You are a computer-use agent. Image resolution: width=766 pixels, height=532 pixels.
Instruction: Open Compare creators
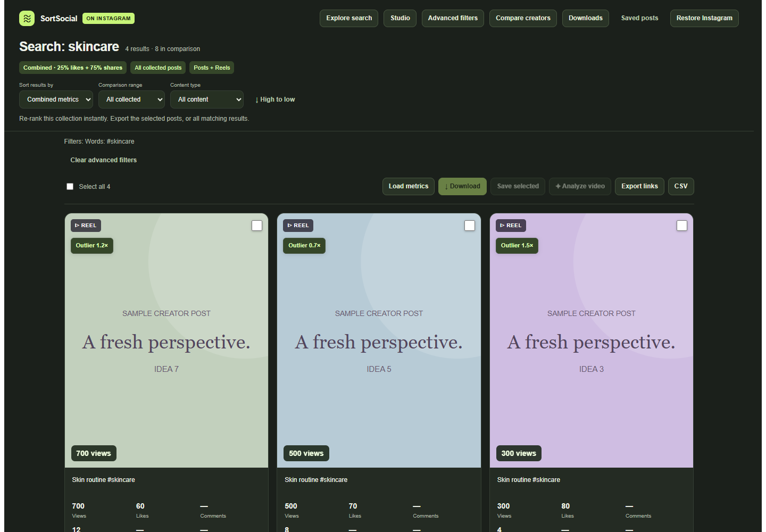coord(523,18)
